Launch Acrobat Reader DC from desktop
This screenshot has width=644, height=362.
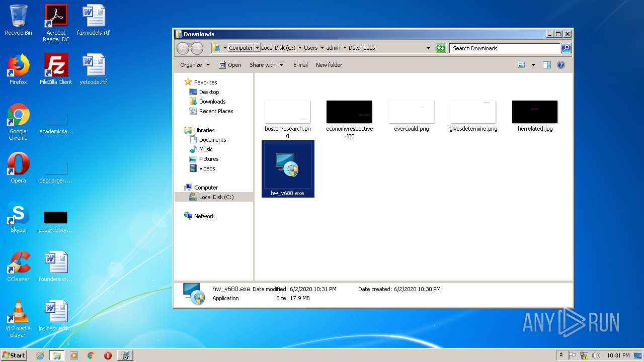click(56, 23)
